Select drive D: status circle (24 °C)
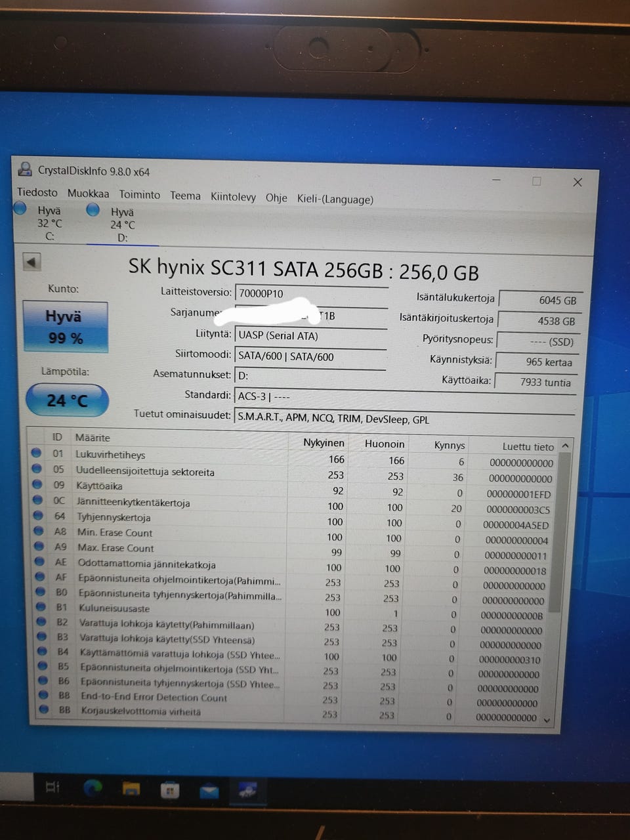 coord(93,209)
